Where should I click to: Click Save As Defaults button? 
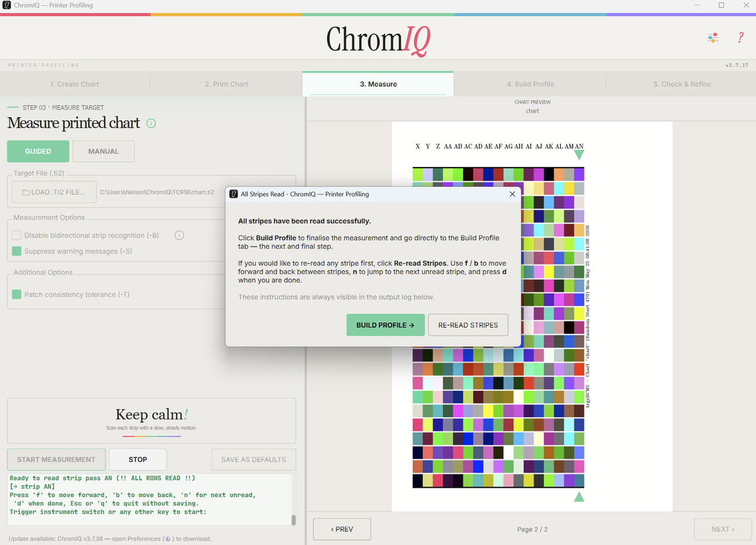point(254,459)
